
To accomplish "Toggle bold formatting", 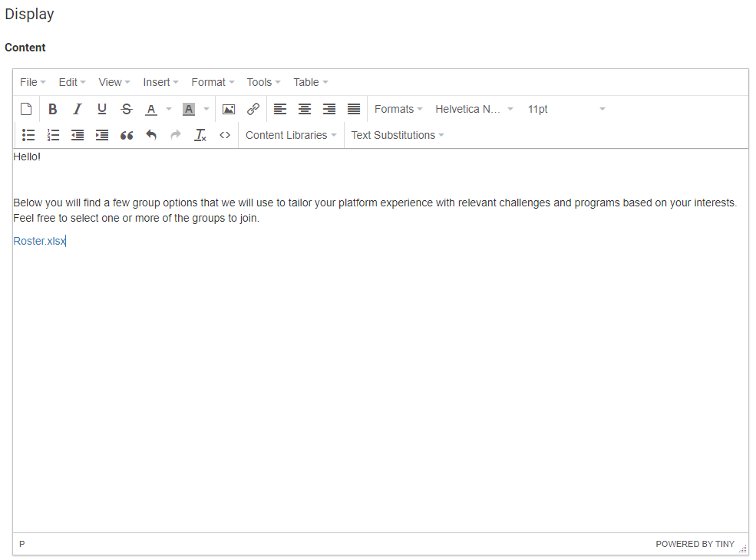I will 52,109.
